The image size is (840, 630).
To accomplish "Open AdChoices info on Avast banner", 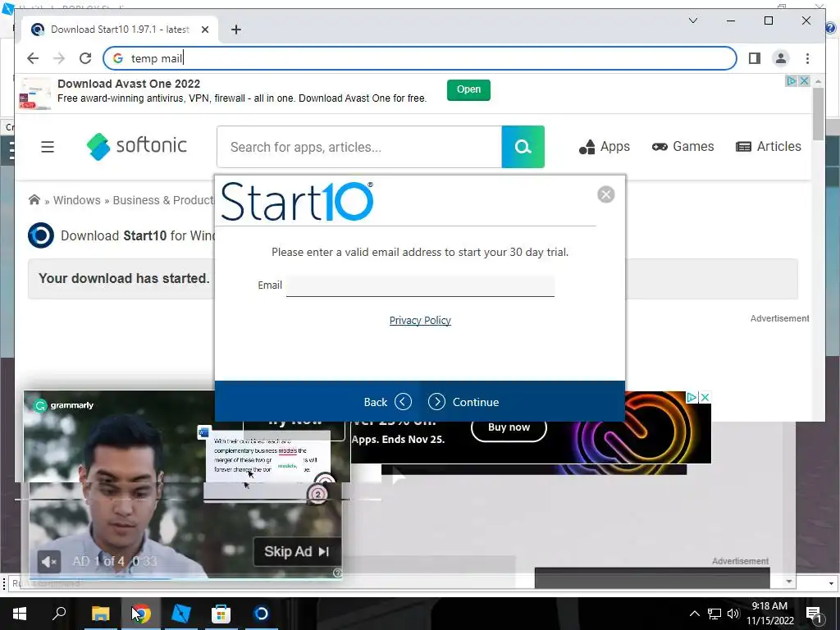I will [792, 81].
